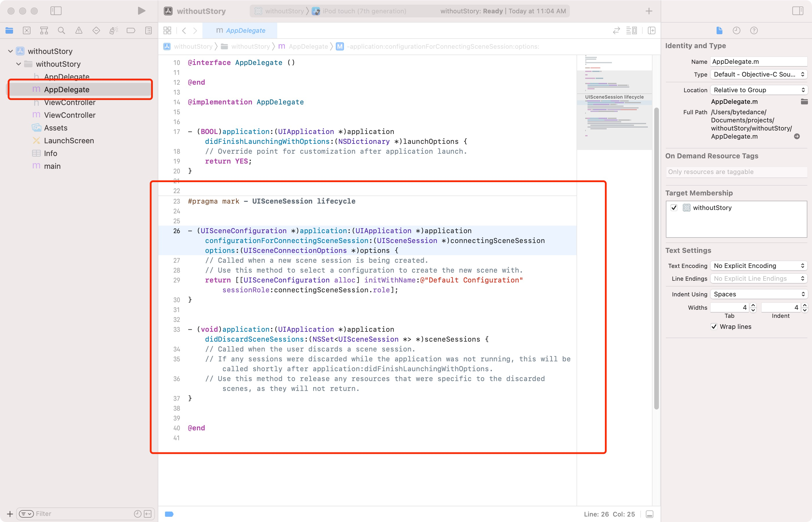Show the History inspector clock icon
Image resolution: width=812 pixels, height=522 pixels.
(x=736, y=30)
